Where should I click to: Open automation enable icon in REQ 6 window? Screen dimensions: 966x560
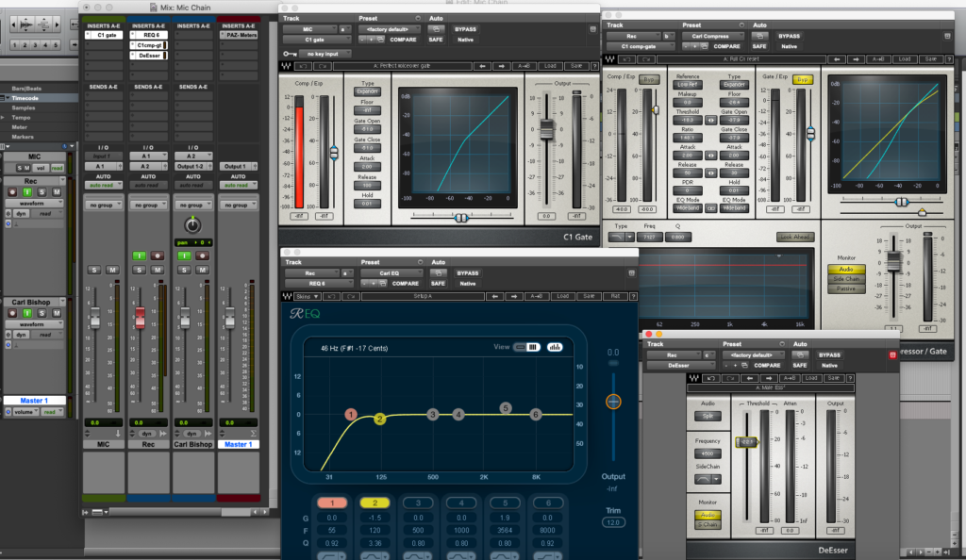click(x=438, y=273)
